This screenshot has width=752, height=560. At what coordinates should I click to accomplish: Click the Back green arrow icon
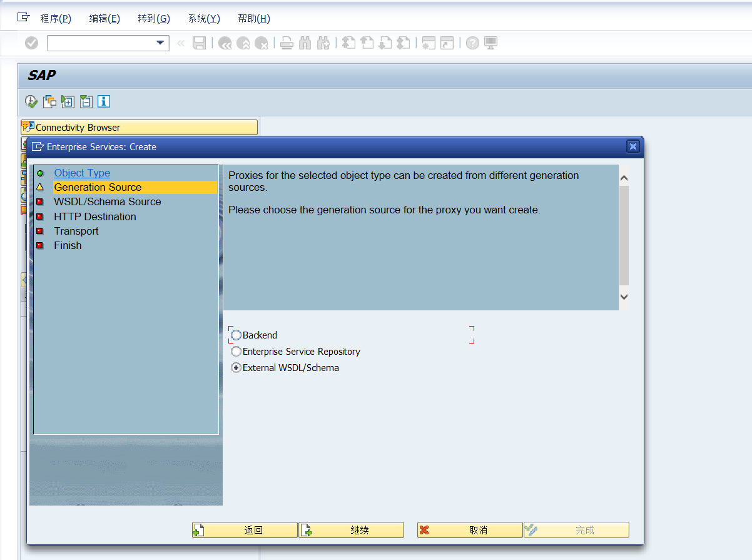click(x=225, y=43)
